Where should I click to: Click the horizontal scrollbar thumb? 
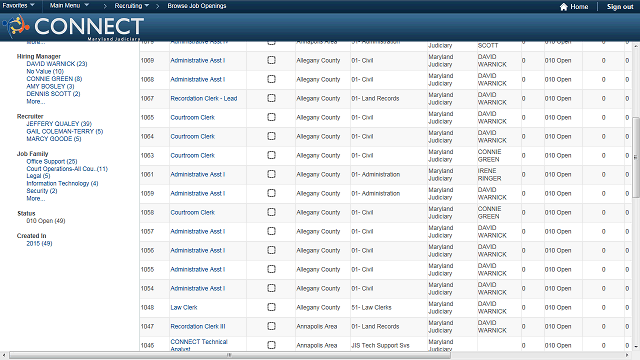(x=230, y=355)
